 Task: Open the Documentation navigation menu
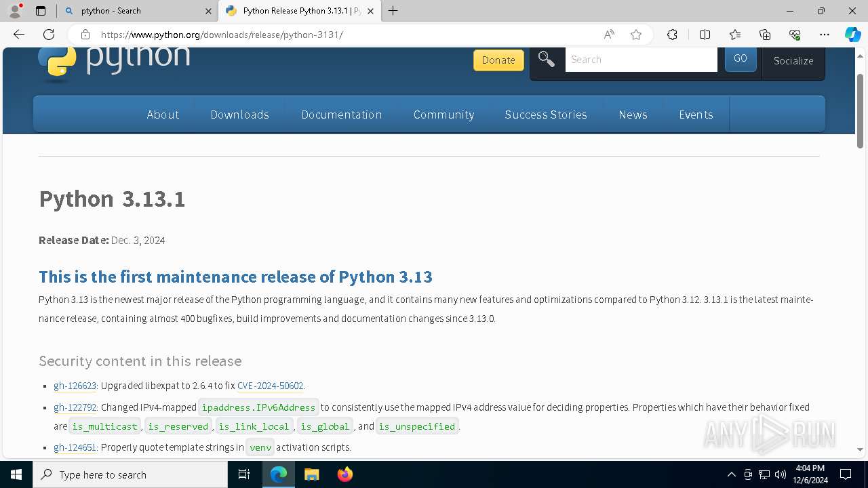click(341, 115)
